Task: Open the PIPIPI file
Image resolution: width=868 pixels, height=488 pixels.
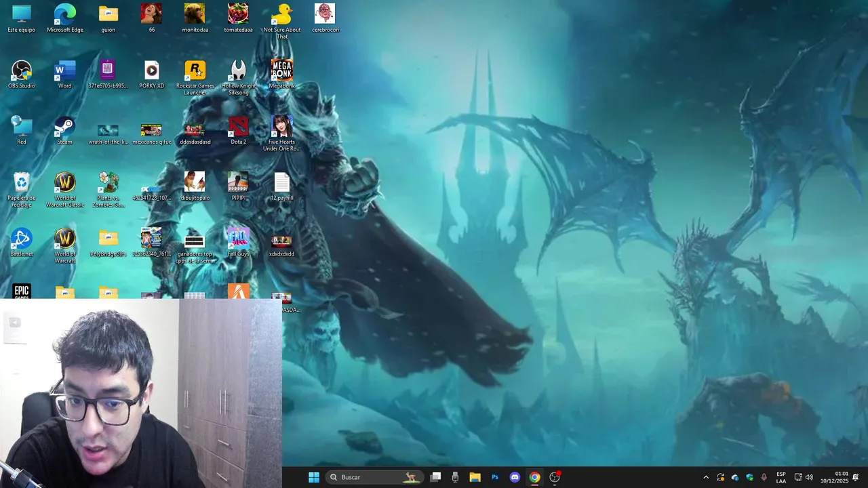Action: pyautogui.click(x=238, y=187)
